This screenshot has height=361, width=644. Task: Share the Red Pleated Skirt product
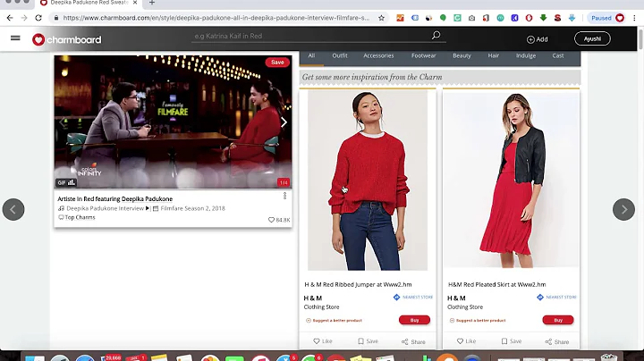tap(557, 341)
